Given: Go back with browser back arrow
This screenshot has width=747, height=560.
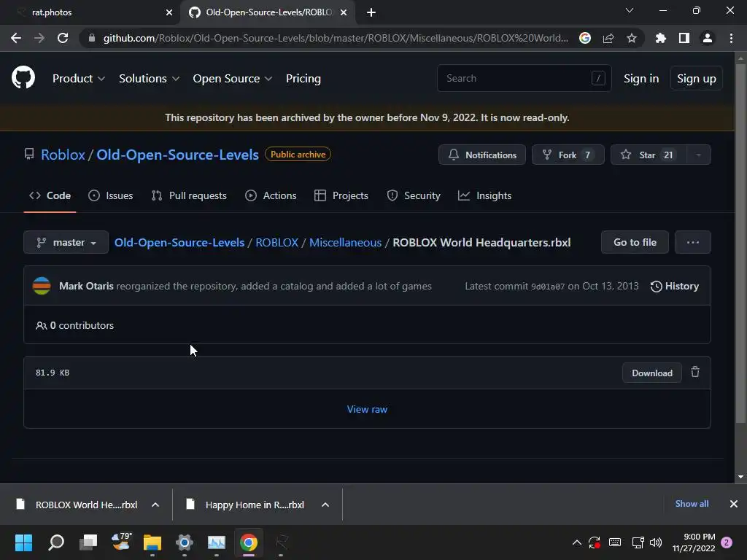Looking at the screenshot, I should pos(16,38).
